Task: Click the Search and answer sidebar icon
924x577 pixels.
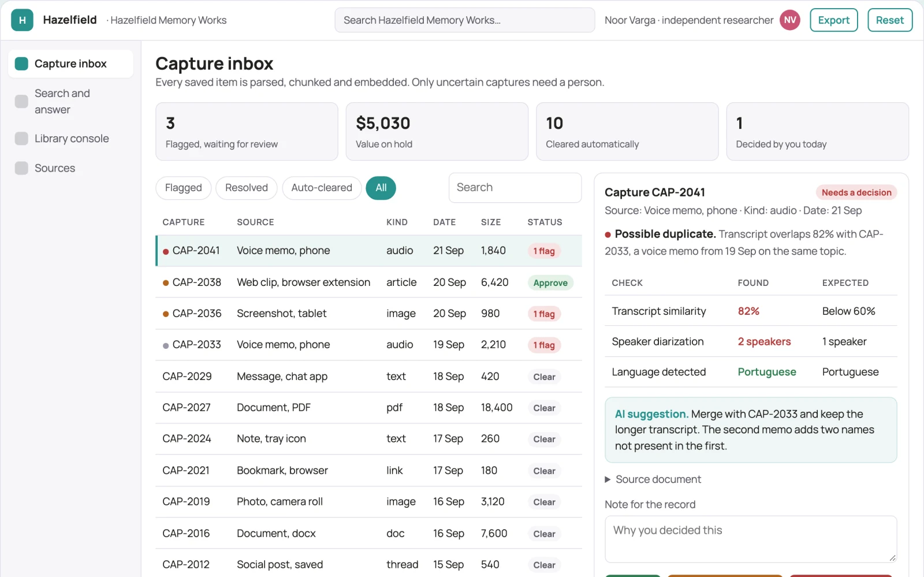Action: (x=21, y=102)
